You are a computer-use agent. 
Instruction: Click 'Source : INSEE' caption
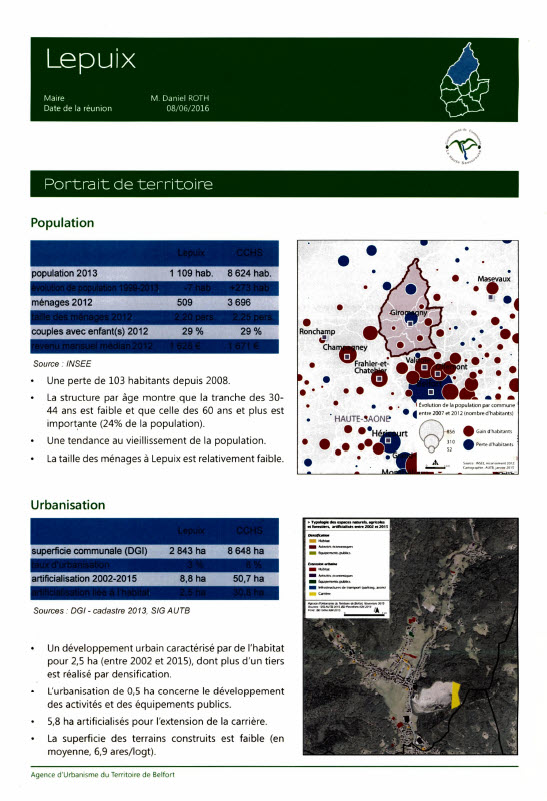pyautogui.click(x=62, y=364)
